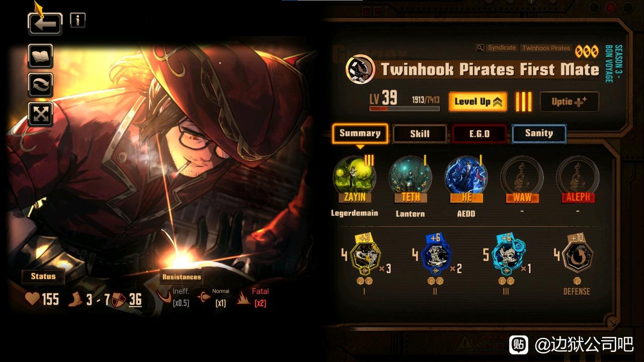
Task: Switch to the E.G.O tab
Action: [479, 134]
